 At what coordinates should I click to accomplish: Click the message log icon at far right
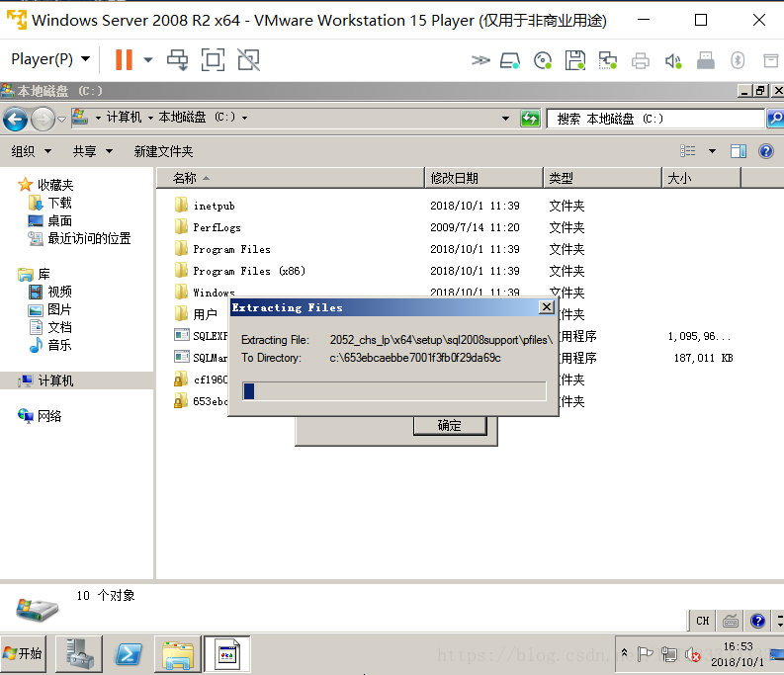click(x=770, y=61)
